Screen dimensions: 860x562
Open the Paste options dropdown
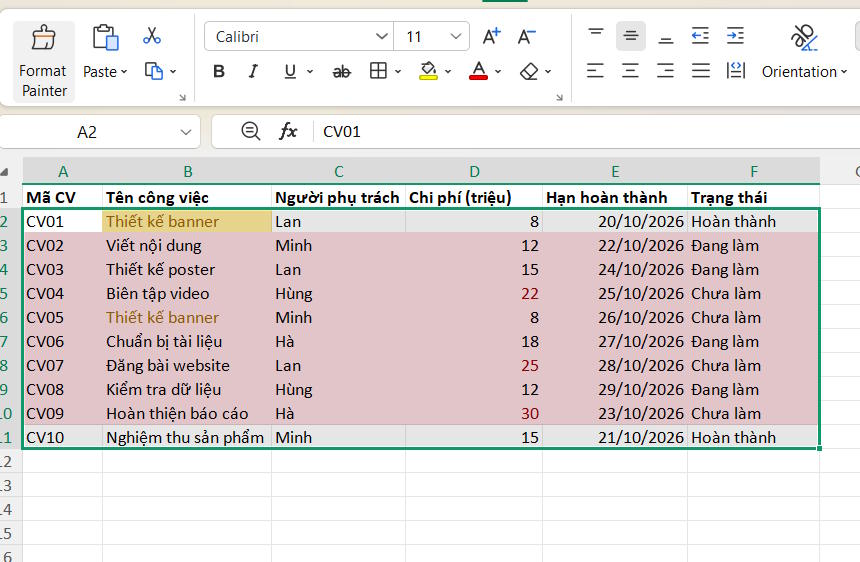105,72
